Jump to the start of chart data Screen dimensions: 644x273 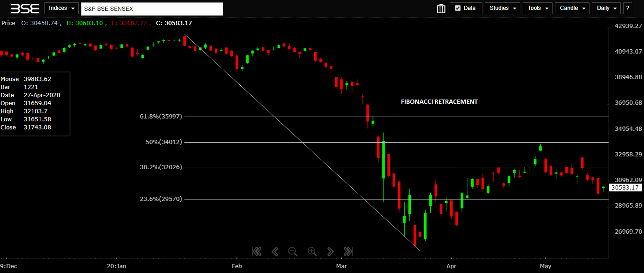click(256, 251)
